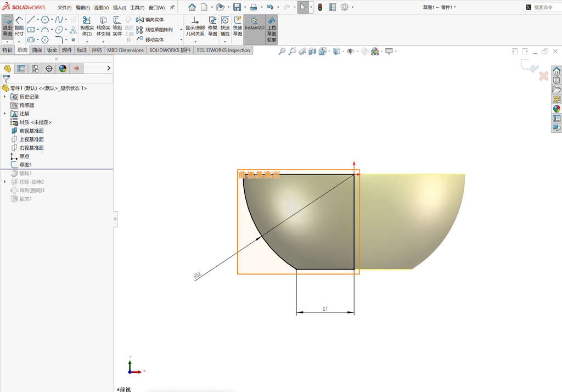Click 快速草图 Rapid Sketch
The image size is (562, 392).
click(x=238, y=26)
